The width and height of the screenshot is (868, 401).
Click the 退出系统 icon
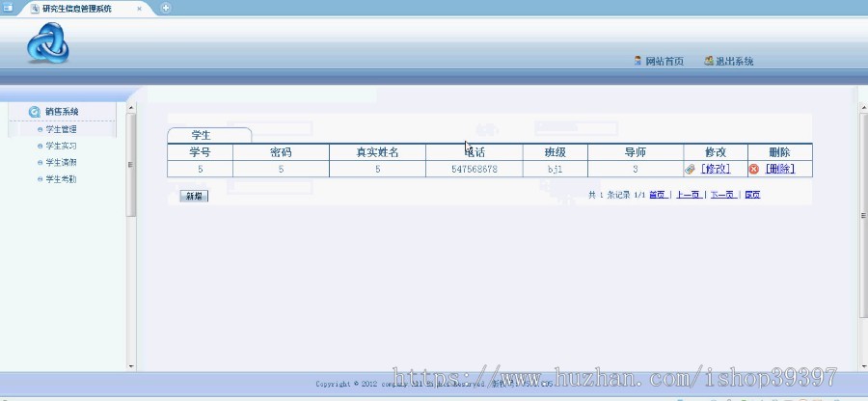[709, 61]
